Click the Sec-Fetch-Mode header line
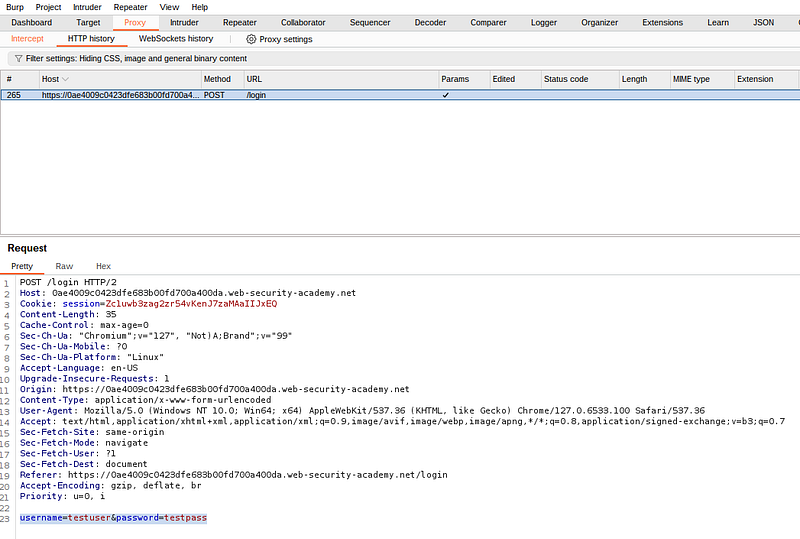 click(x=84, y=443)
